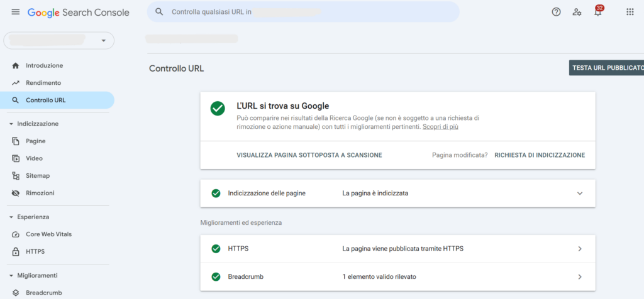Screen dimensions: 644x299
Task: Click VISUALIZZA PAGINA SOTTOPOSTA A SCANSIONE
Action: (x=309, y=155)
